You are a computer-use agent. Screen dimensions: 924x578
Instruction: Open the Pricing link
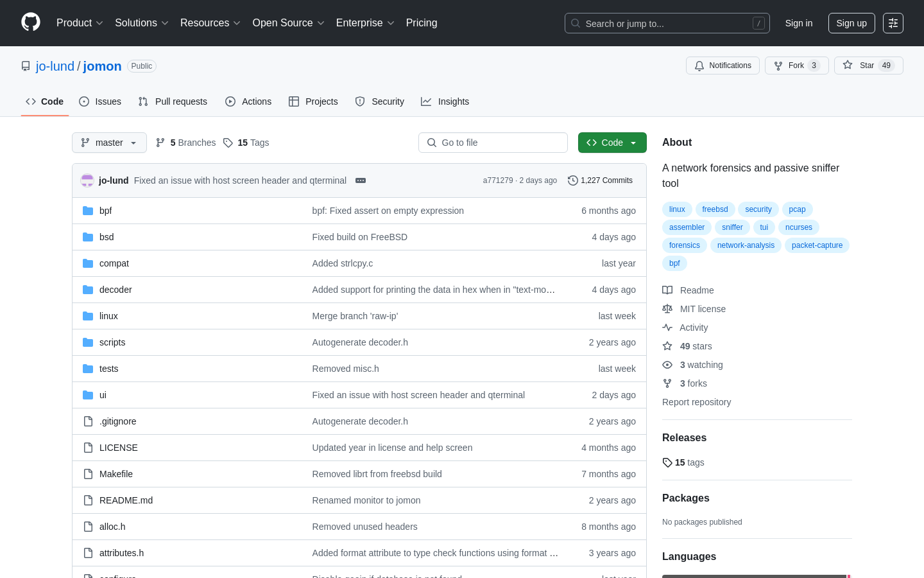(422, 22)
